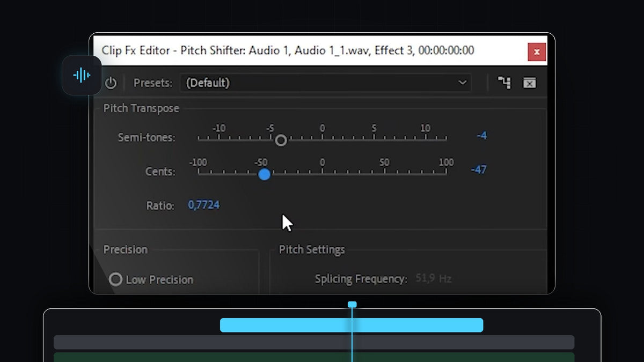644x362 pixels.
Task: Select the green timeline track
Action: pyautogui.click(x=314, y=357)
